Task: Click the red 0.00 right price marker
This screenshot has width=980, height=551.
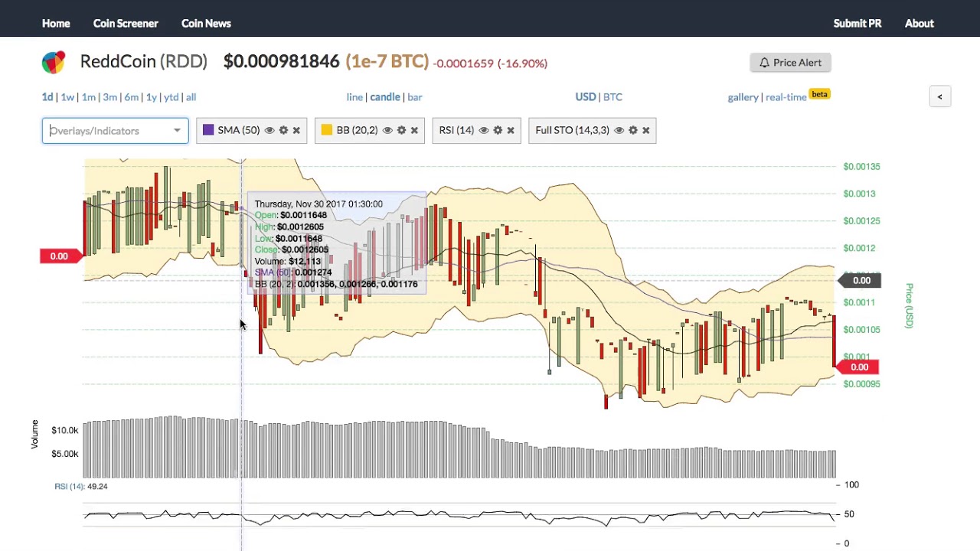Action: [x=859, y=367]
